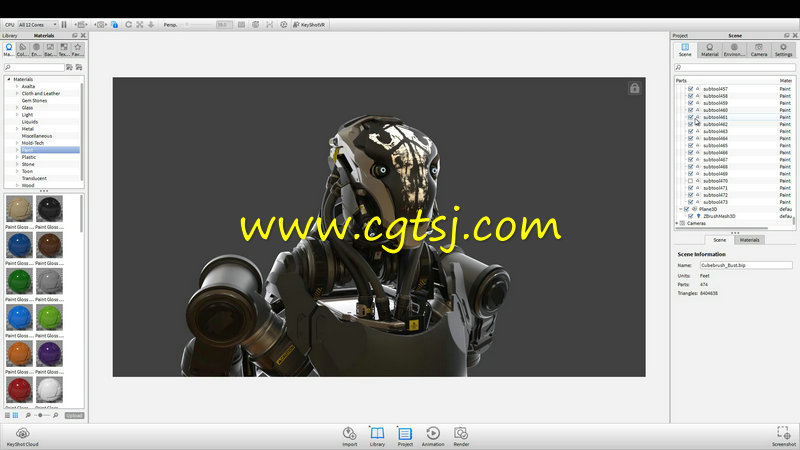
Task: Click the scene Name input field
Action: click(x=746, y=265)
